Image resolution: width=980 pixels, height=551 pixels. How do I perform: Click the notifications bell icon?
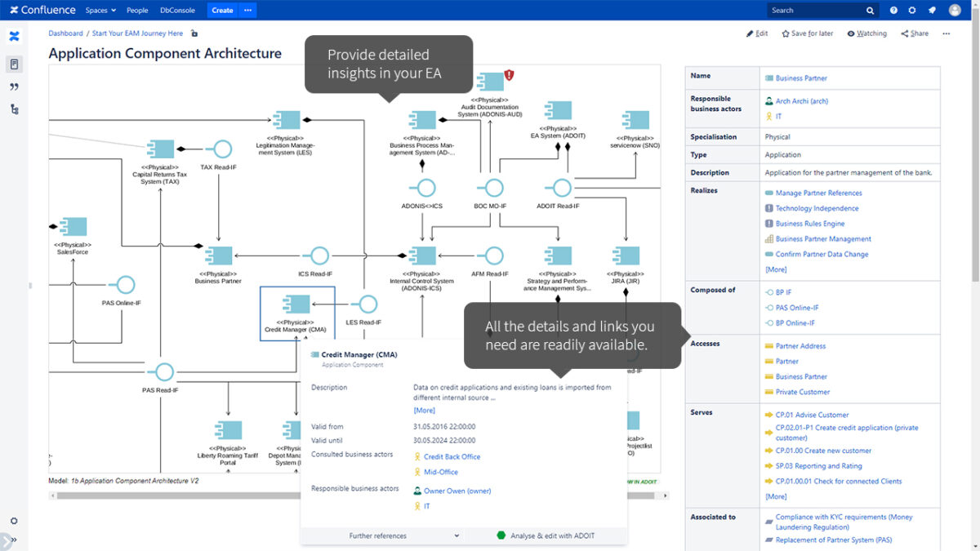point(932,11)
